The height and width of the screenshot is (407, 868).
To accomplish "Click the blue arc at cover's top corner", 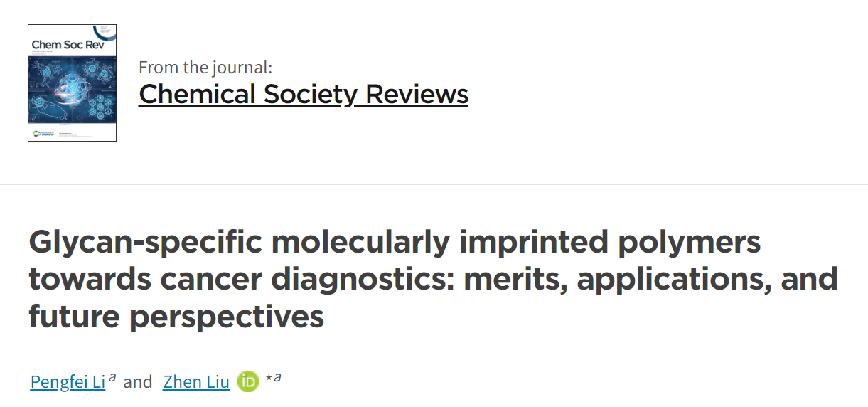I will coord(105,31).
